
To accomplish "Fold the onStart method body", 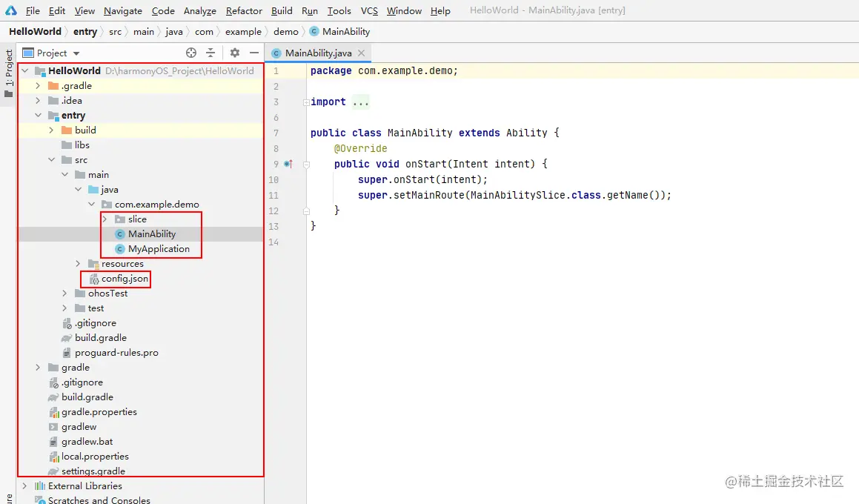I will [x=306, y=164].
